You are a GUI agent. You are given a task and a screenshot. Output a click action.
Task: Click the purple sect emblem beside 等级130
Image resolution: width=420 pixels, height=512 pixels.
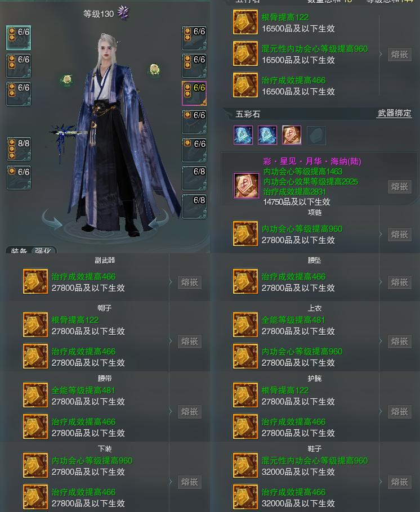(123, 13)
